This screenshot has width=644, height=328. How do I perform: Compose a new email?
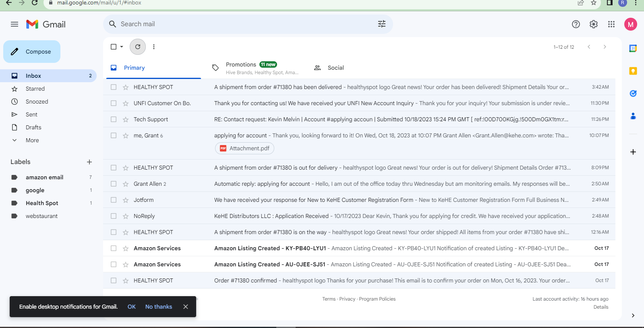click(32, 52)
